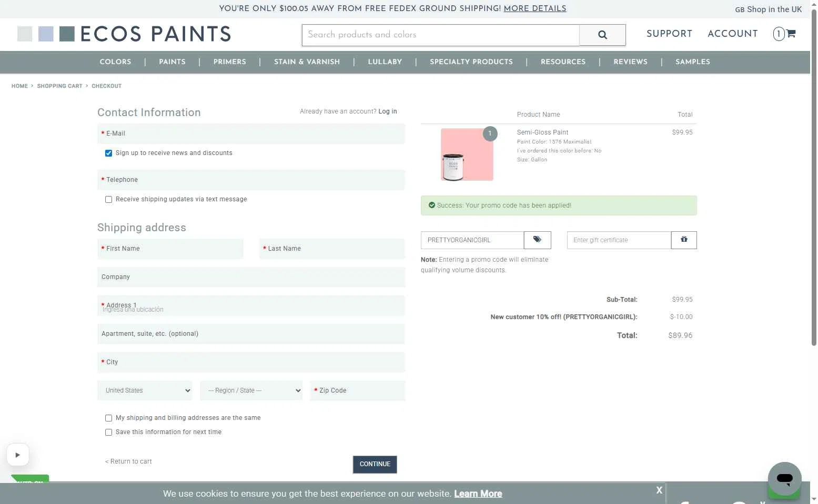Focus the E-Mail field

pos(251,133)
